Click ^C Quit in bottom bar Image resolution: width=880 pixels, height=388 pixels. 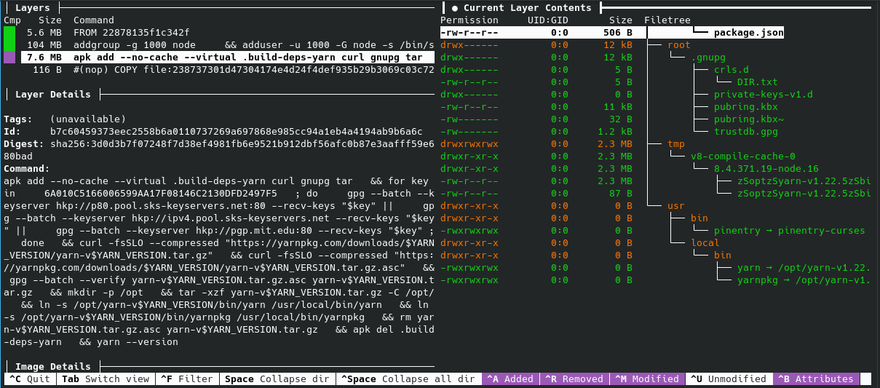pyautogui.click(x=30, y=379)
